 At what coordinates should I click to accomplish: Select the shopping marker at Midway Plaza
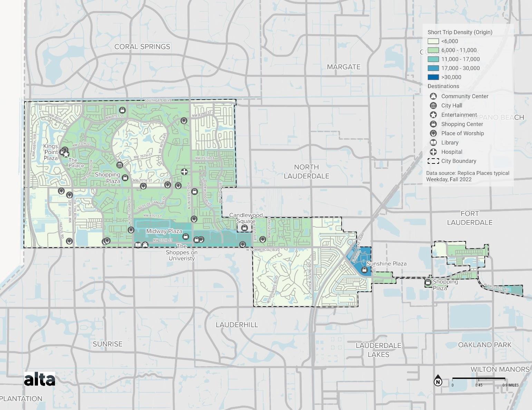[186, 237]
